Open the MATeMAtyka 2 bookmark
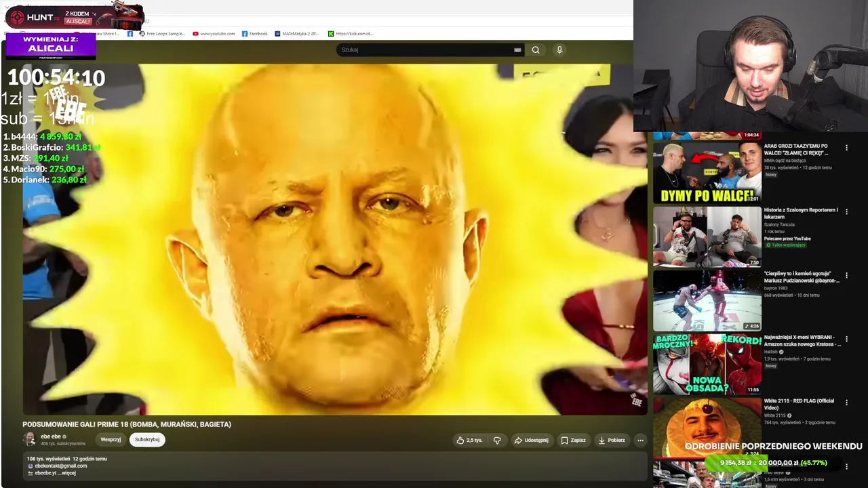The height and width of the screenshot is (488, 868). [x=296, y=33]
